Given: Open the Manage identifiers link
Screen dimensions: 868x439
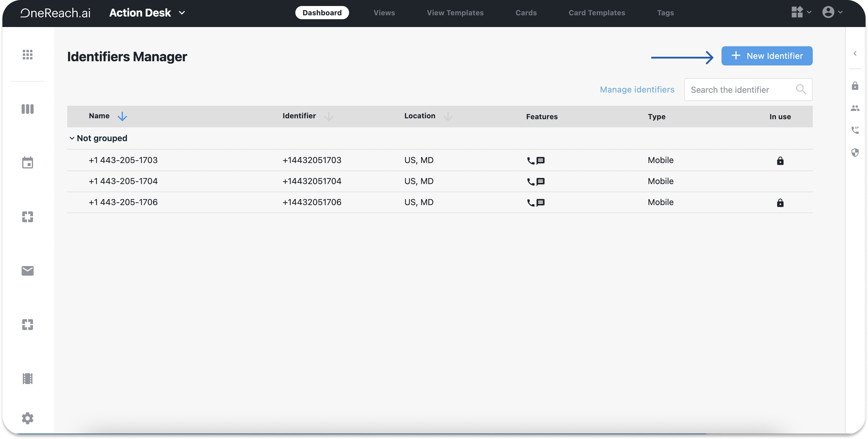Looking at the screenshot, I should click(x=637, y=90).
